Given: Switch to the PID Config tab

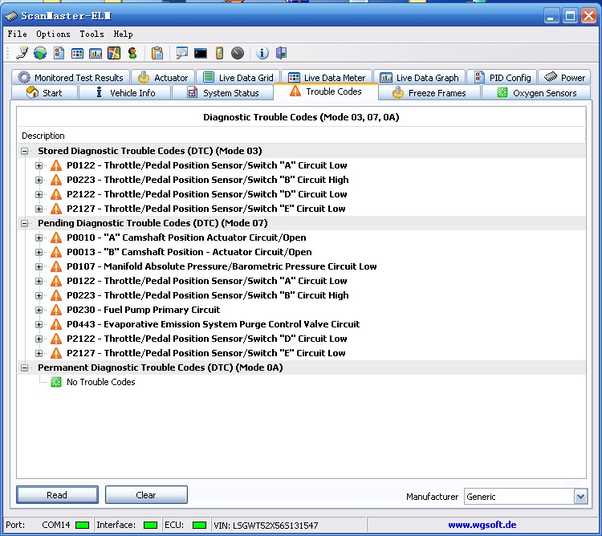Looking at the screenshot, I should tap(503, 78).
